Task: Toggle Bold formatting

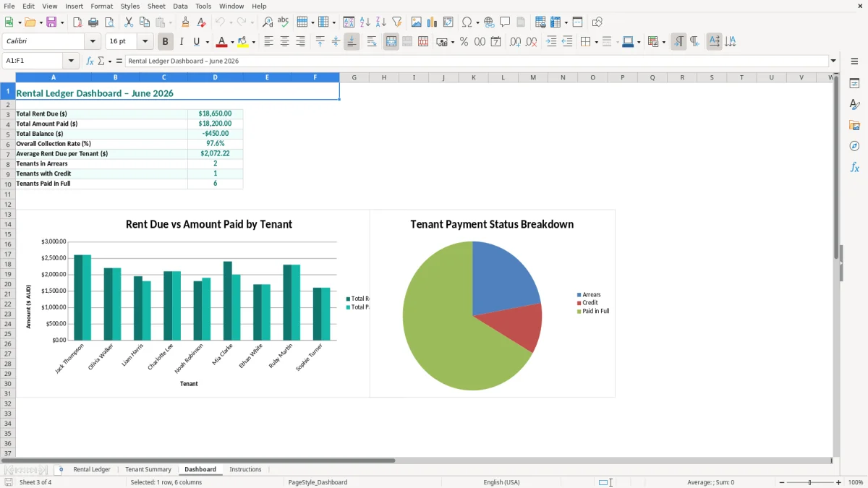Action: [165, 42]
